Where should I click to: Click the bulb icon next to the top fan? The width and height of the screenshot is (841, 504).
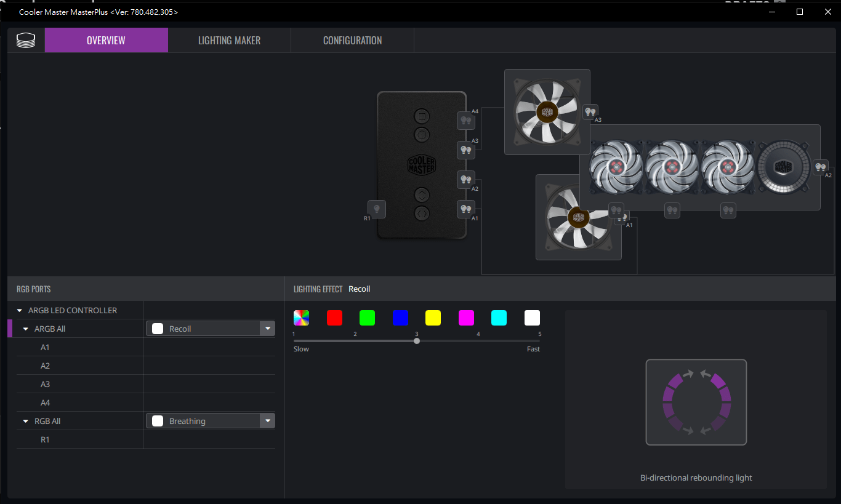590,112
